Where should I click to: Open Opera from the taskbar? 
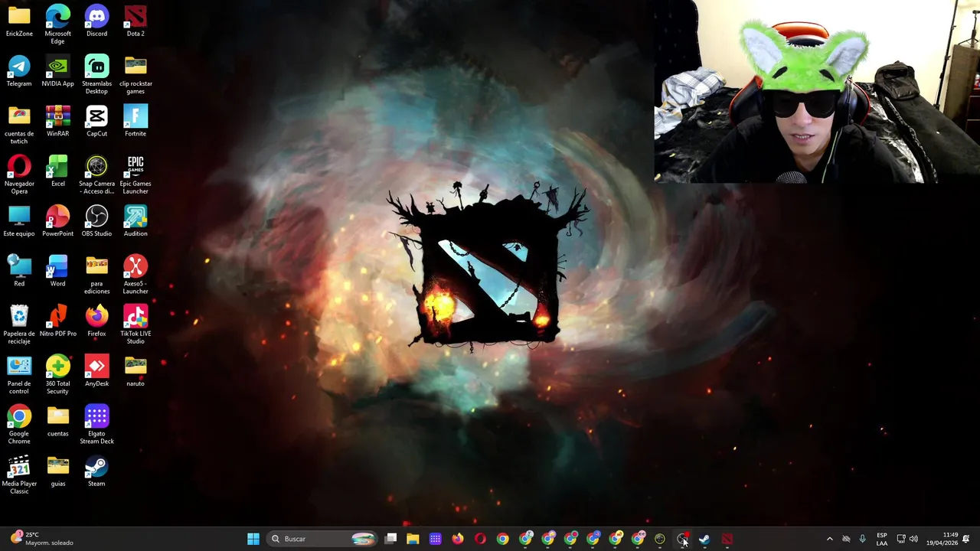(x=480, y=539)
